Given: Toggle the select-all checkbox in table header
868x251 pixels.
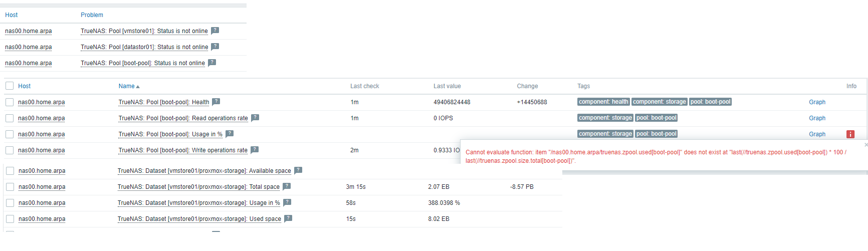Looking at the screenshot, I should point(10,86).
